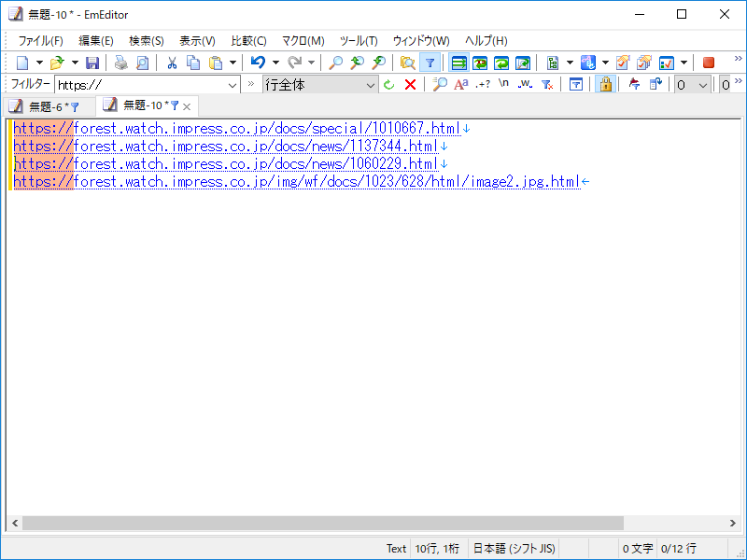The height and width of the screenshot is (560, 747).
Task: Toggle match case (Aa) in filter bar
Action: 460,84
